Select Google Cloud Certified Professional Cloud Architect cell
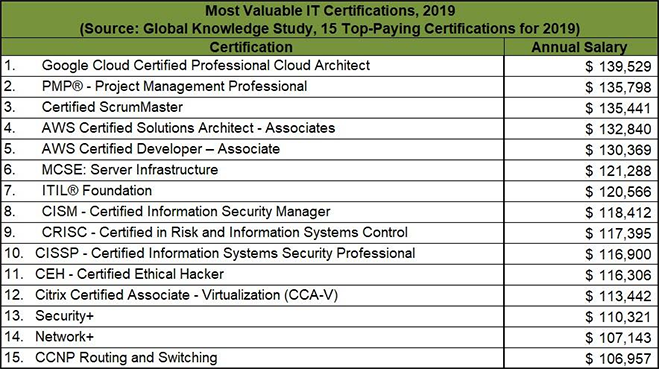Viewport: 659px width, 369px height. point(252,66)
